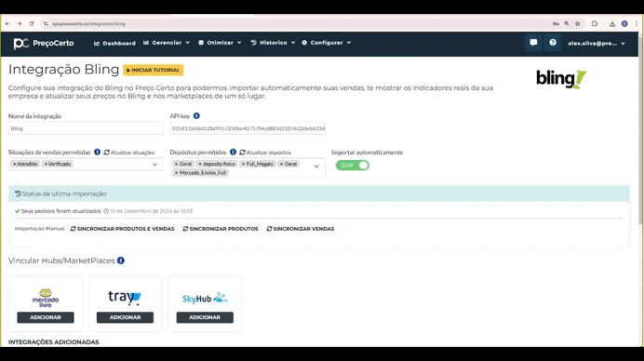The height and width of the screenshot is (361, 644).
Task: Click info icon next to API key
Action: [x=196, y=116]
